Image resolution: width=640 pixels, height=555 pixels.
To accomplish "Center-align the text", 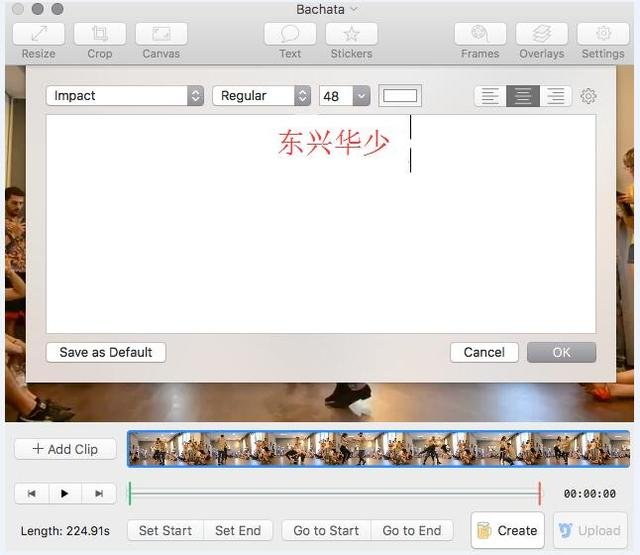I will (523, 96).
